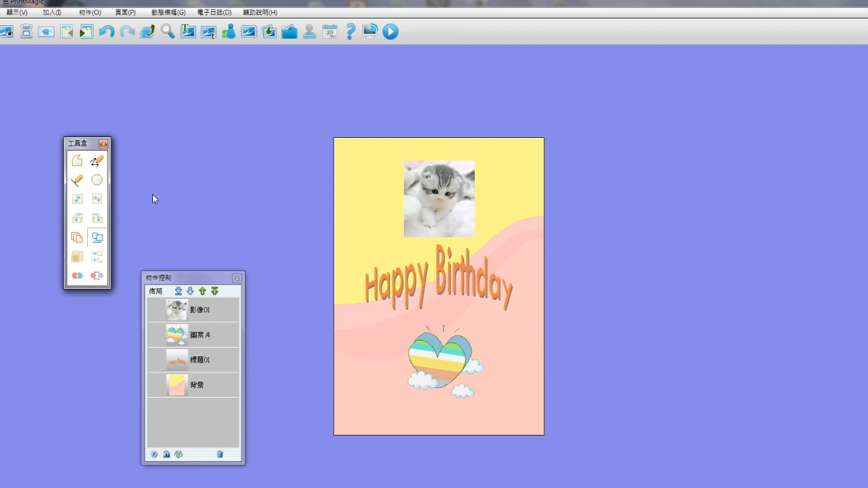Open the 物件(O) menu
Screen dimensions: 868x488
pos(90,13)
